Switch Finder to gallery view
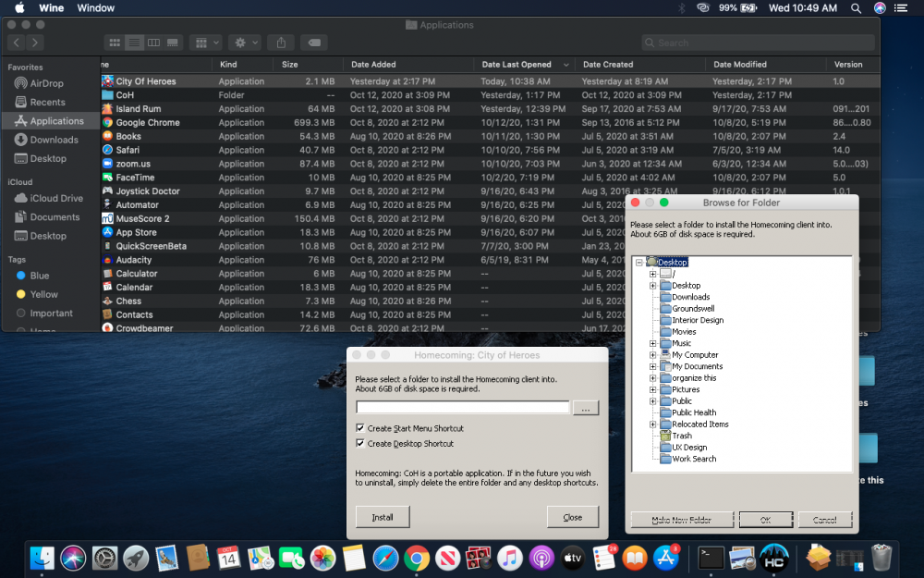The width and height of the screenshot is (924, 578). click(173, 42)
